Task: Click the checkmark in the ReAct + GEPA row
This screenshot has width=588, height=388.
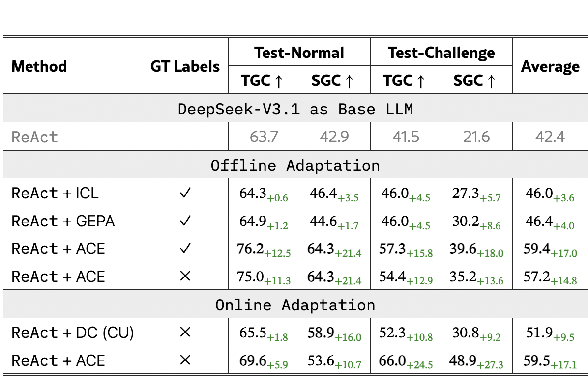Action: [x=185, y=221]
